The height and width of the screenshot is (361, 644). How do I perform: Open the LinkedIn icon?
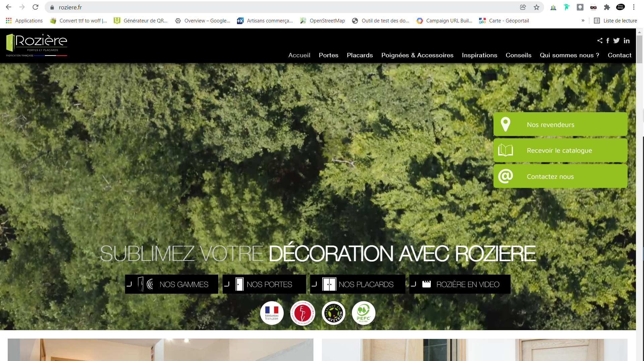(627, 41)
